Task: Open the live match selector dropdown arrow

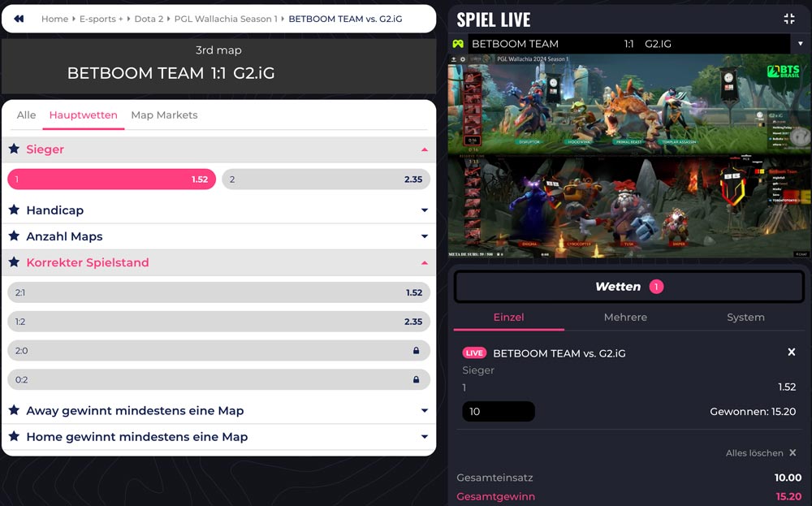Action: [x=800, y=44]
